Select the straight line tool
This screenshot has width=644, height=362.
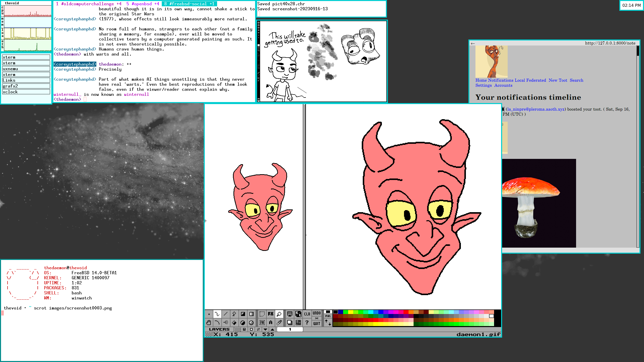pyautogui.click(x=226, y=314)
